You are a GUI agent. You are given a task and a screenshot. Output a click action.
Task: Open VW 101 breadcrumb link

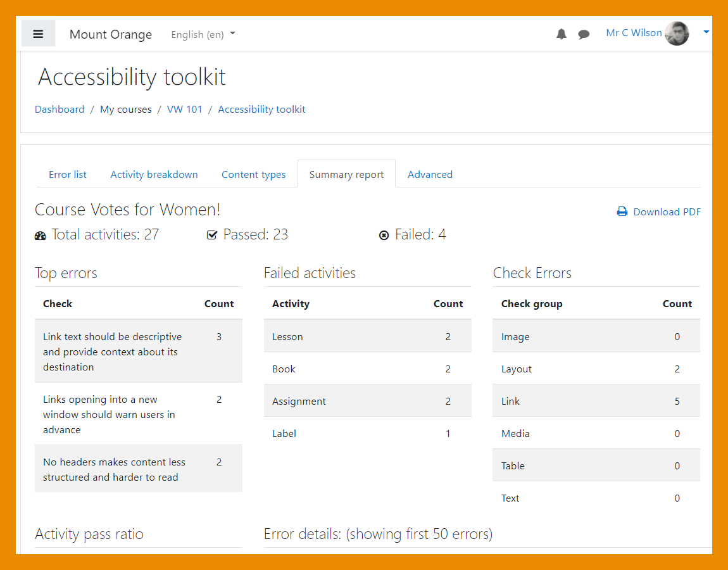coord(184,110)
